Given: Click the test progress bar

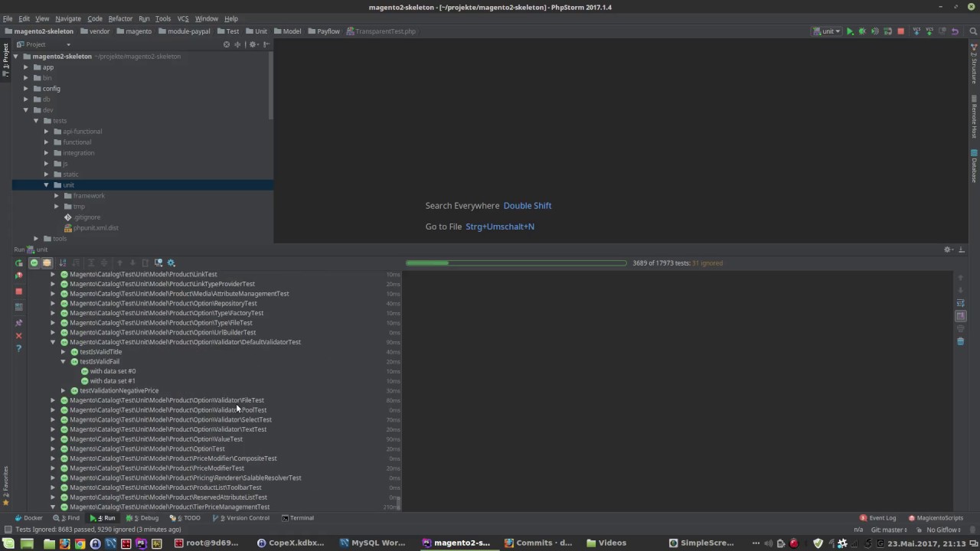Looking at the screenshot, I should [516, 263].
